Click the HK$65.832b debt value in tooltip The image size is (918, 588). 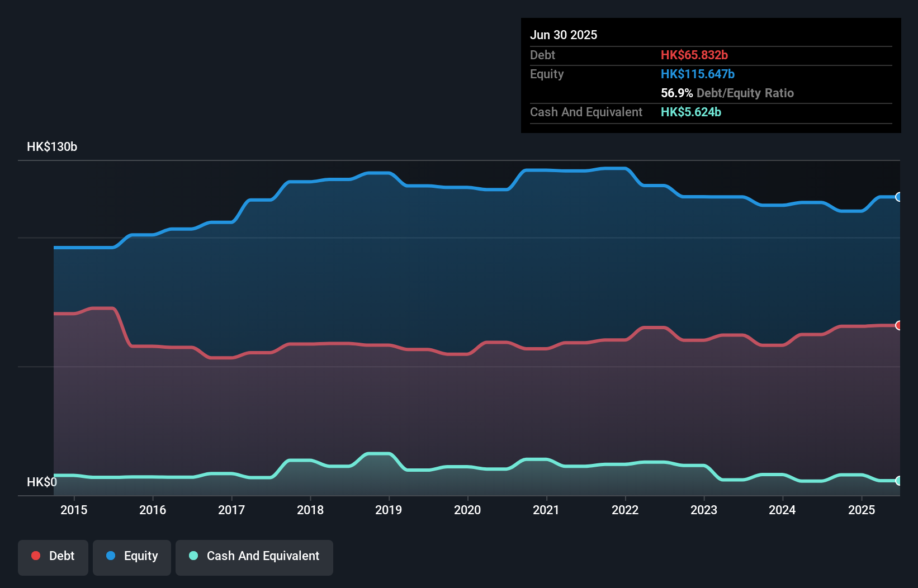[694, 55]
